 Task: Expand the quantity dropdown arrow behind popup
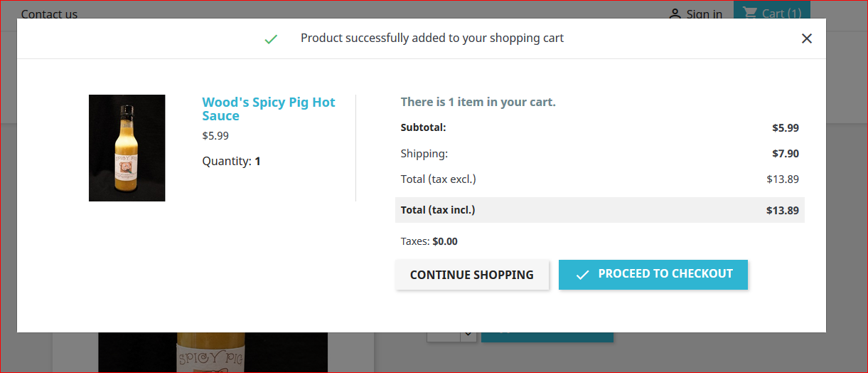[x=468, y=335]
